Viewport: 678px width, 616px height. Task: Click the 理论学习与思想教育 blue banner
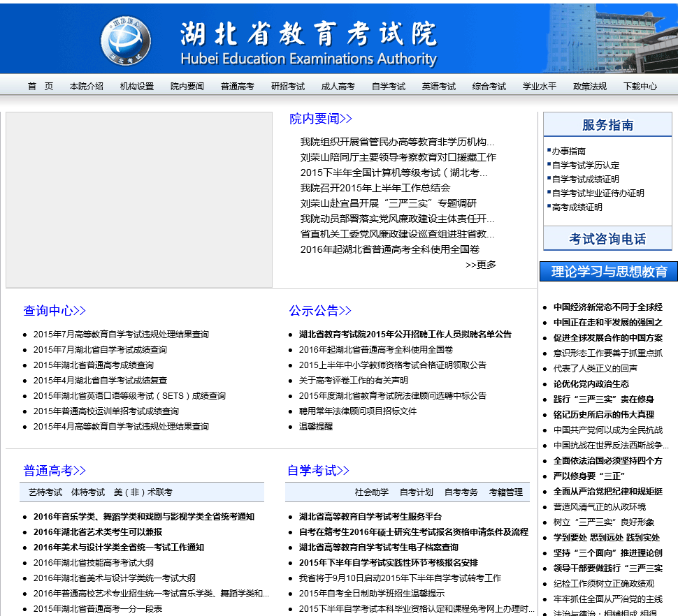608,271
